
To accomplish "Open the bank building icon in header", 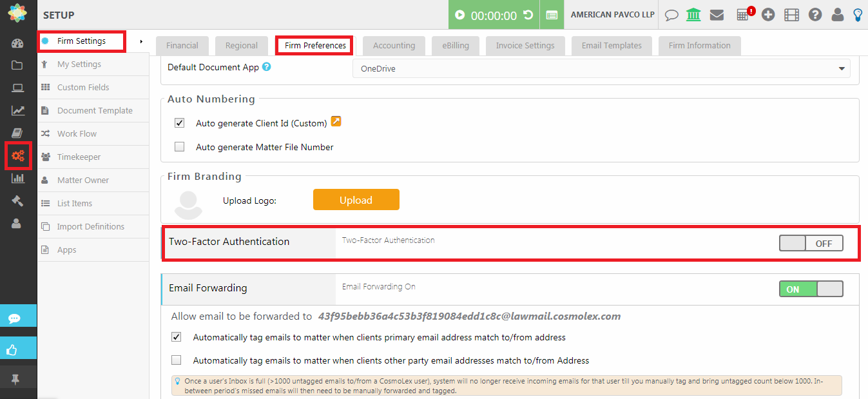I will click(693, 15).
